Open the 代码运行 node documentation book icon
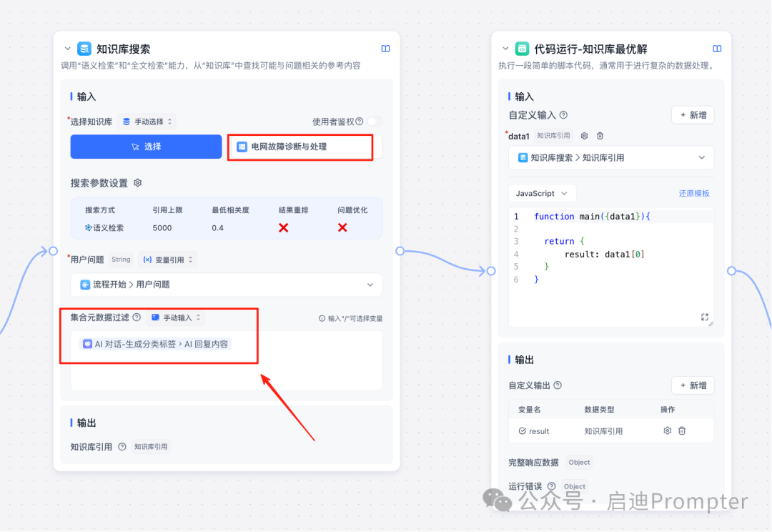 [x=717, y=49]
